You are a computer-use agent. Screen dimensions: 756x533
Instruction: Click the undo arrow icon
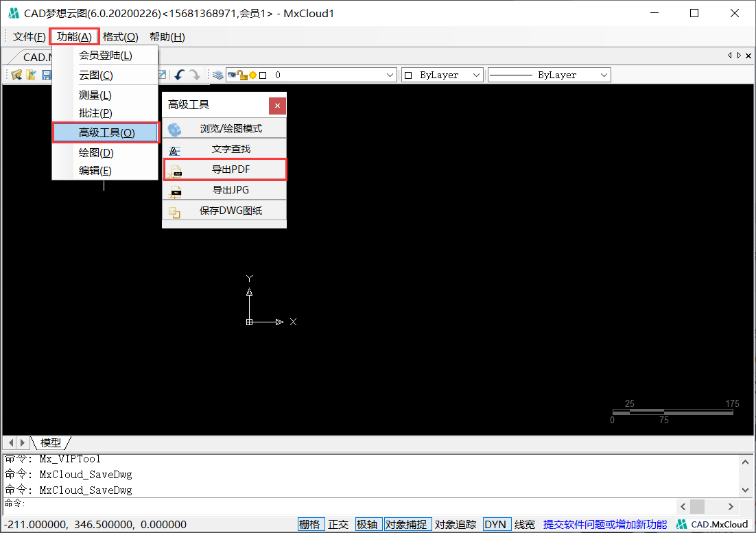point(179,75)
